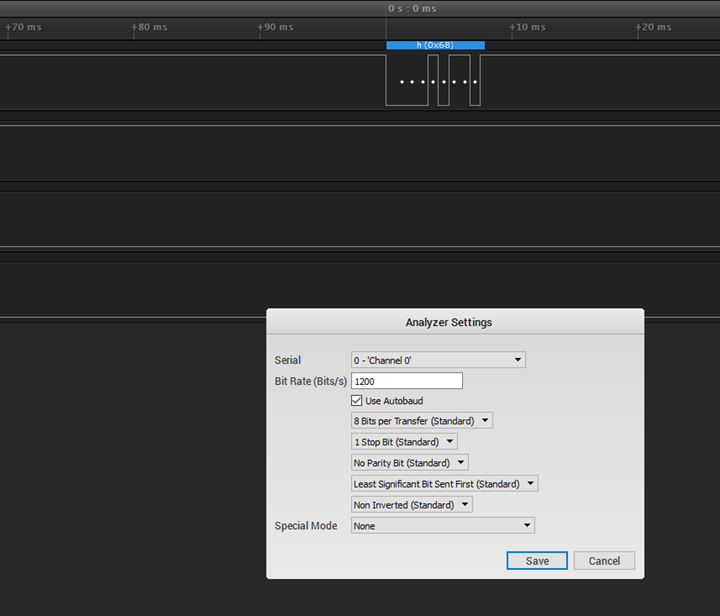Open the Least Significant Bit Sent First dropdown
The height and width of the screenshot is (616, 720).
444,484
